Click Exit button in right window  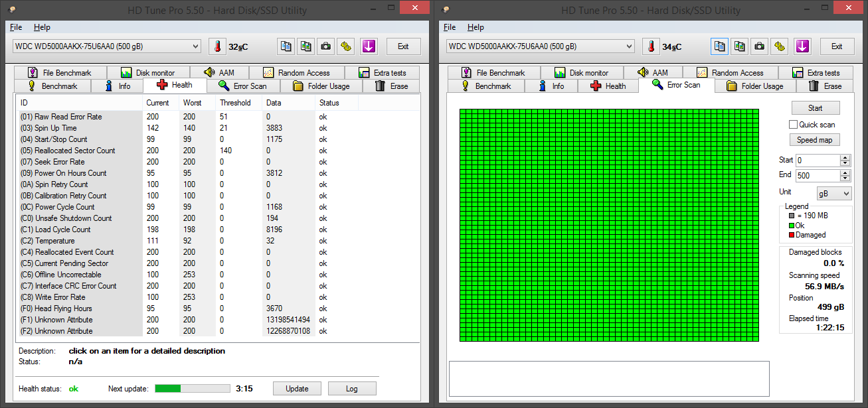[837, 46]
